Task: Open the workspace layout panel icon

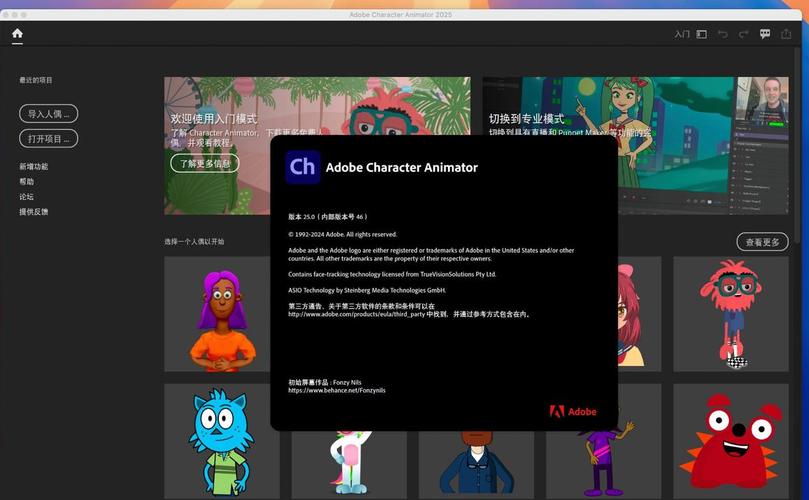Action: pyautogui.click(x=702, y=34)
